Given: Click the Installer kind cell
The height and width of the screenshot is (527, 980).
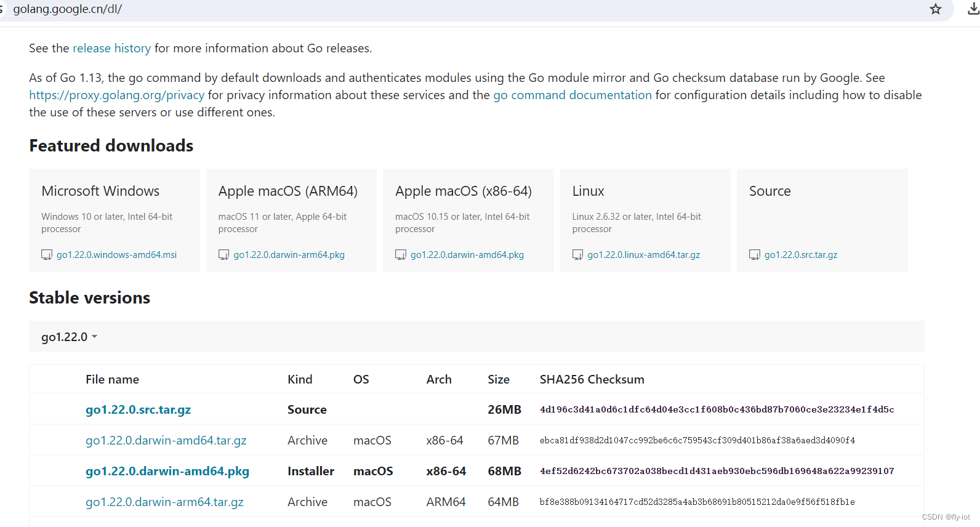Looking at the screenshot, I should coord(311,471).
